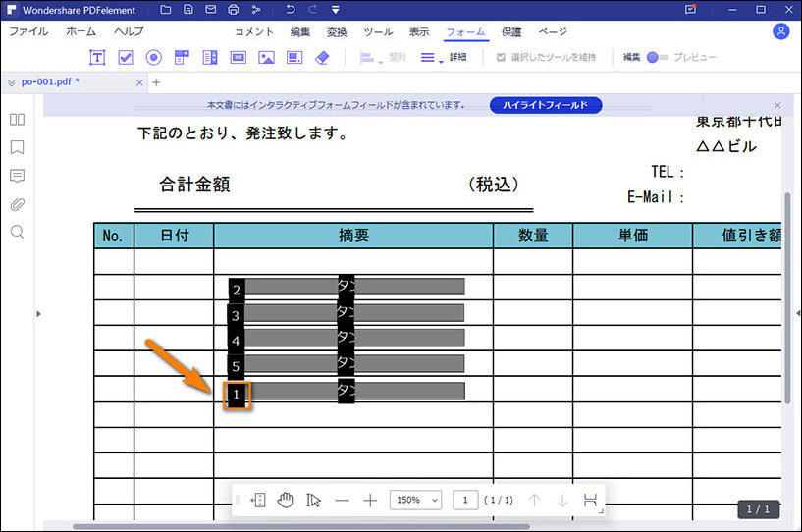Open the ヘルプ menu
Image resolution: width=802 pixels, height=532 pixels.
pyautogui.click(x=129, y=31)
